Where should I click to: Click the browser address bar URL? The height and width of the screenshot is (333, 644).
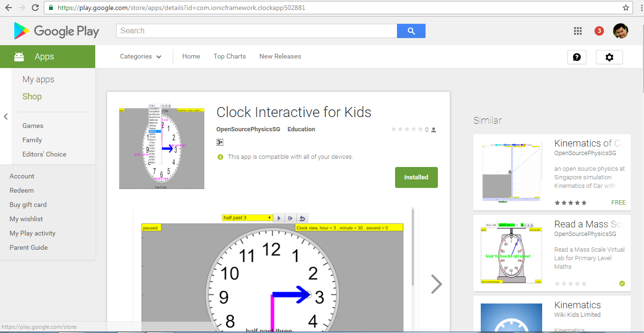(181, 8)
